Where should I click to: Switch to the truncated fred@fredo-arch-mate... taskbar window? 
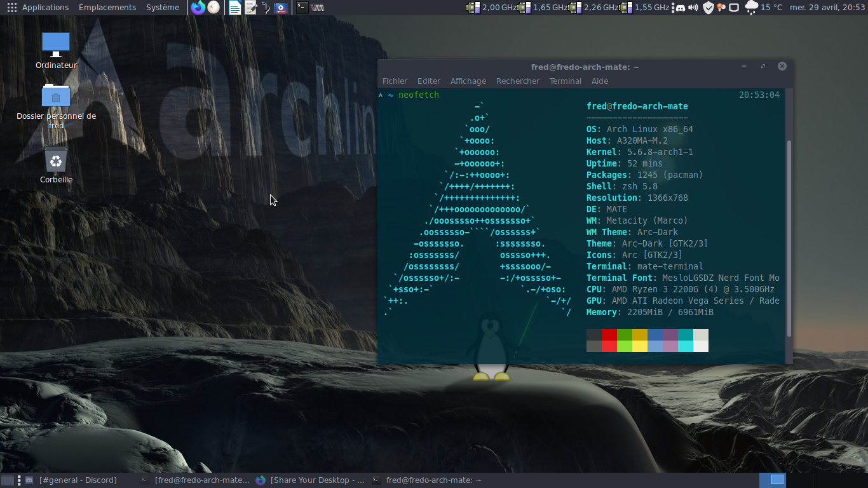(x=195, y=480)
